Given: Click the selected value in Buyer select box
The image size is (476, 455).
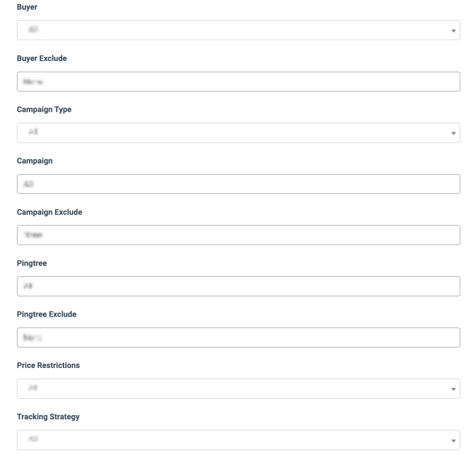Looking at the screenshot, I should pos(34,30).
